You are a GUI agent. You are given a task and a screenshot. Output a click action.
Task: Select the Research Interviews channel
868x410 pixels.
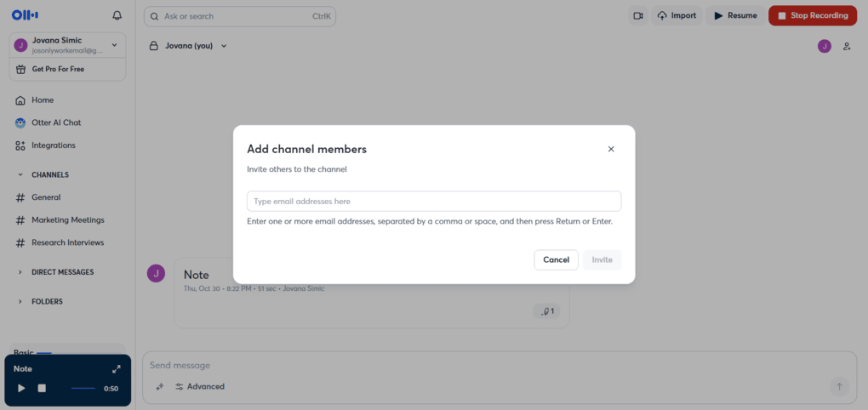coord(67,242)
